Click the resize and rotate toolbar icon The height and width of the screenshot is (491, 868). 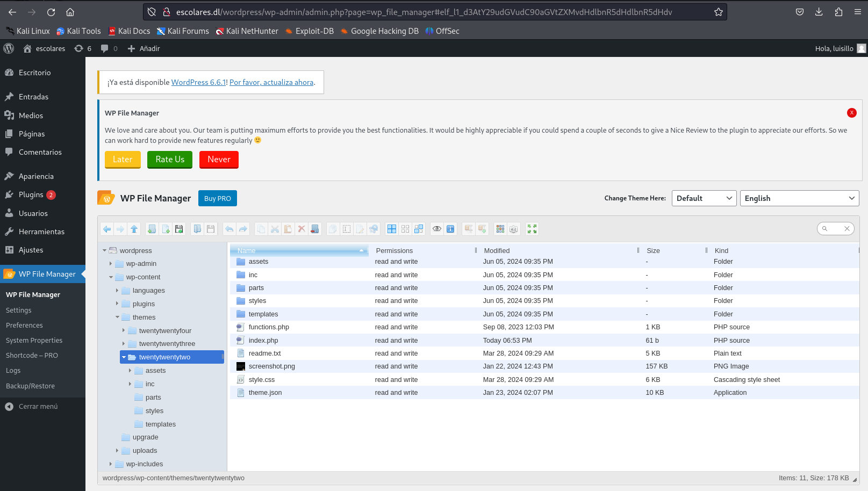click(374, 229)
